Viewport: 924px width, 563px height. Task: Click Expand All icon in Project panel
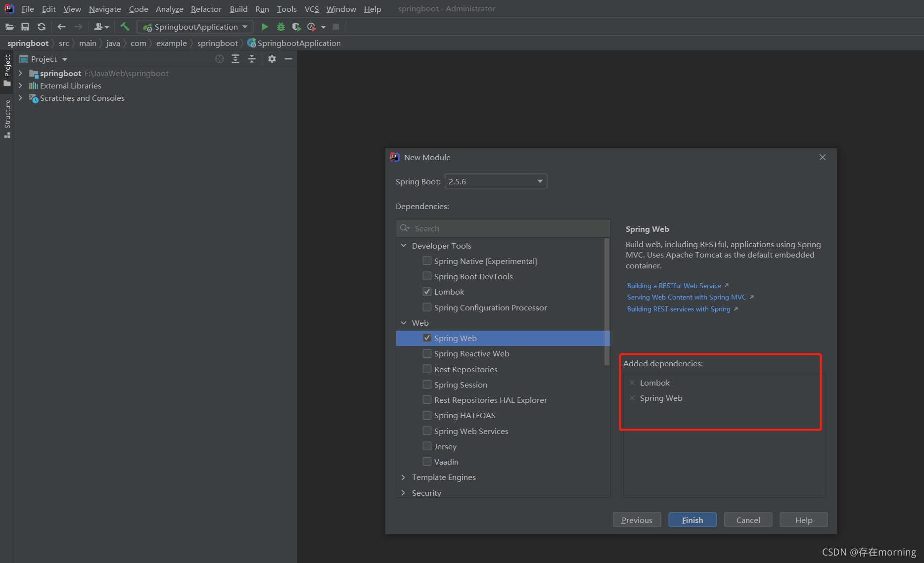coord(235,59)
